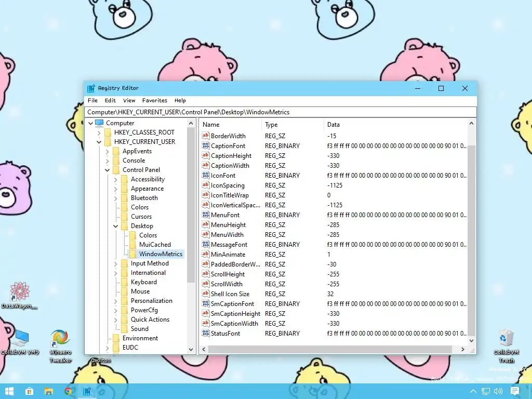The height and width of the screenshot is (399, 532).
Task: Click the Name column header
Action: [x=230, y=125]
